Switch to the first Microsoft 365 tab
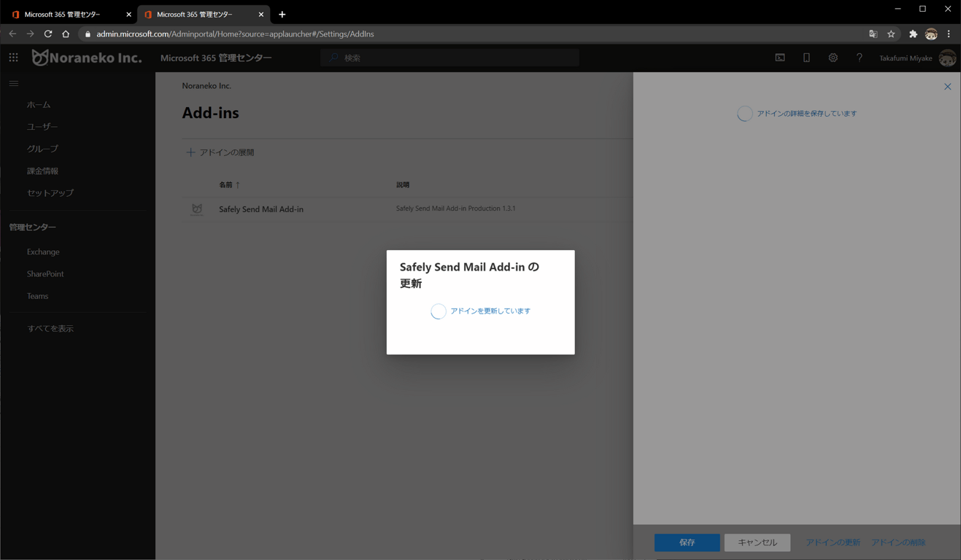961x560 pixels. click(x=69, y=14)
